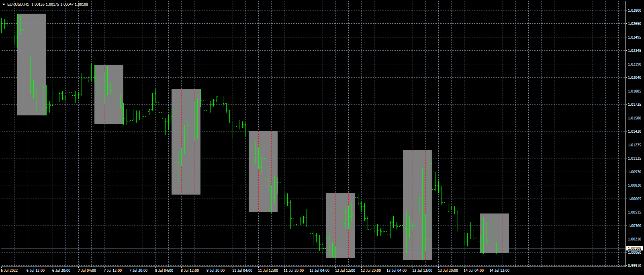Select the grey rectangle above 11 Jul 12:00
The image size is (644, 275).
tap(263, 172)
